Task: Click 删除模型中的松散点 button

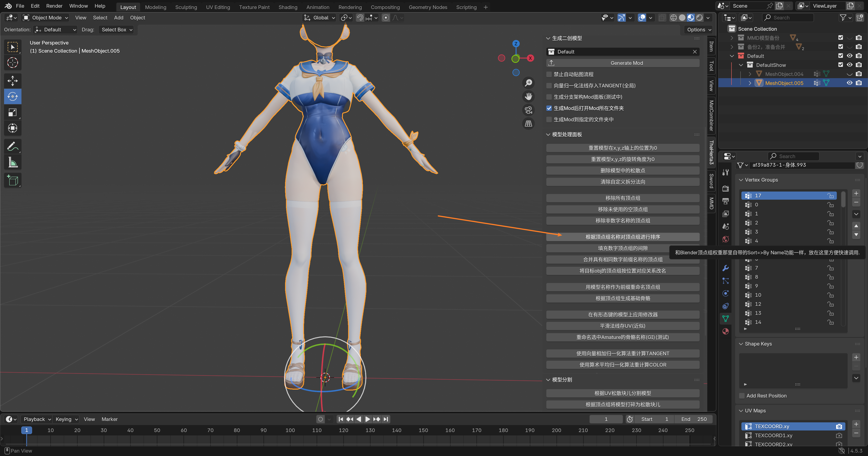Action: (x=623, y=171)
